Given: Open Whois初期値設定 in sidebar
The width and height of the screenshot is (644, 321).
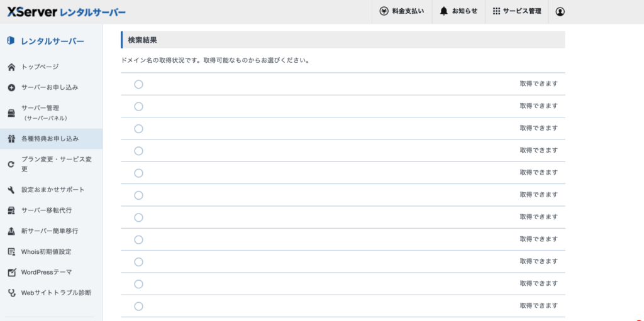Looking at the screenshot, I should pyautogui.click(x=46, y=252).
